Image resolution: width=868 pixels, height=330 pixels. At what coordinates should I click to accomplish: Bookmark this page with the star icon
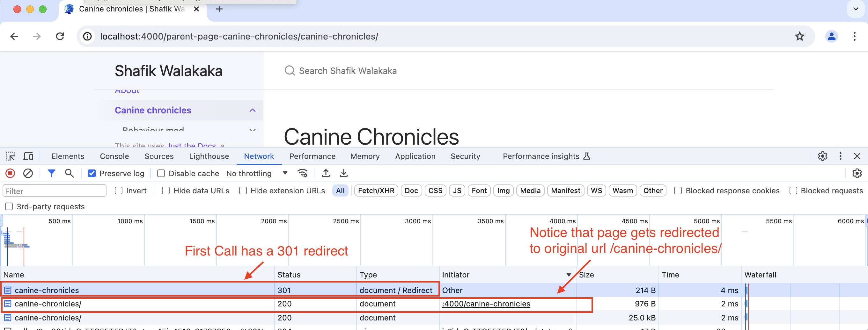pos(799,36)
